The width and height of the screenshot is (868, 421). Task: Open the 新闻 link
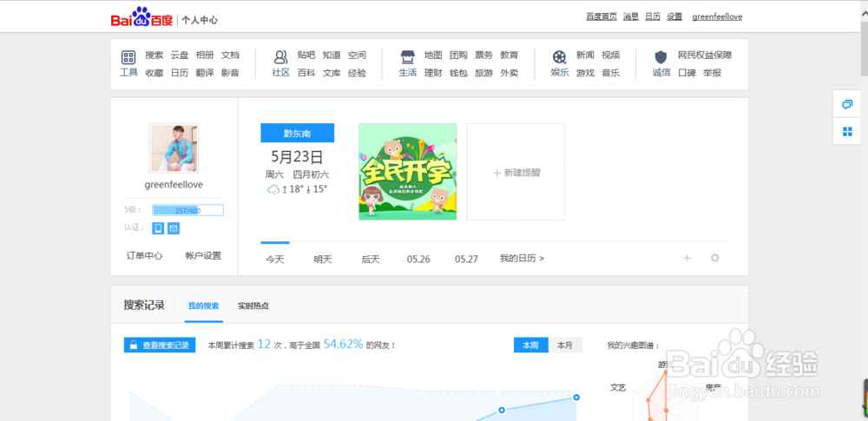585,55
